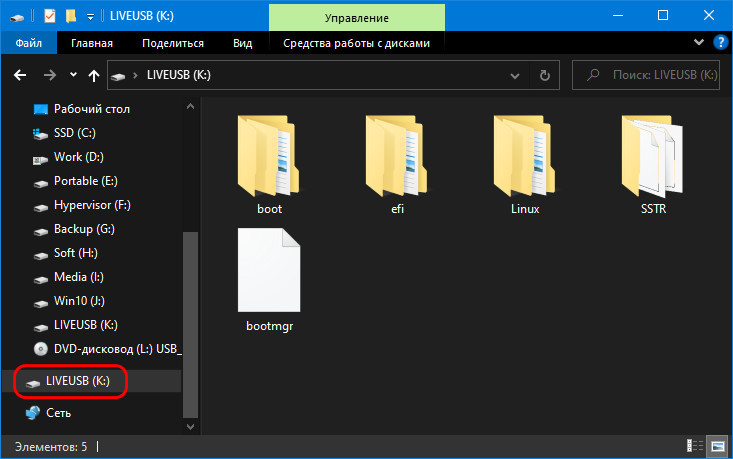Go back with the Back arrow
Screen dimensions: 733x459
coord(20,75)
